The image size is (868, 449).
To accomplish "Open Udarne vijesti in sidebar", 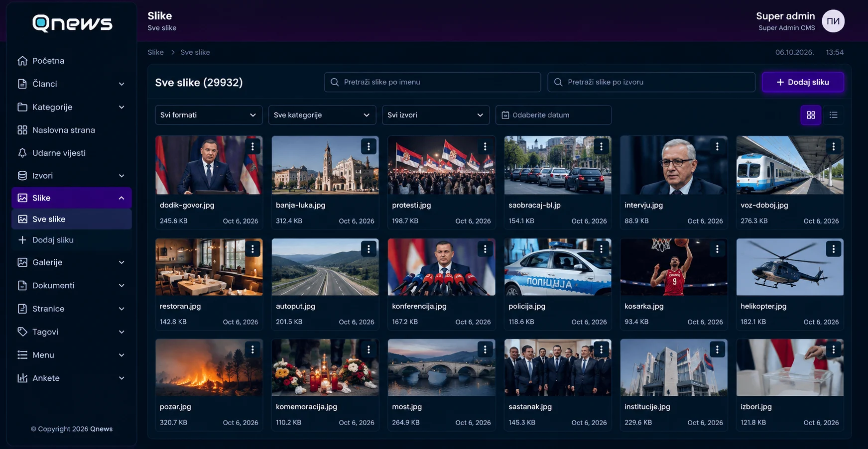I will coord(72,153).
